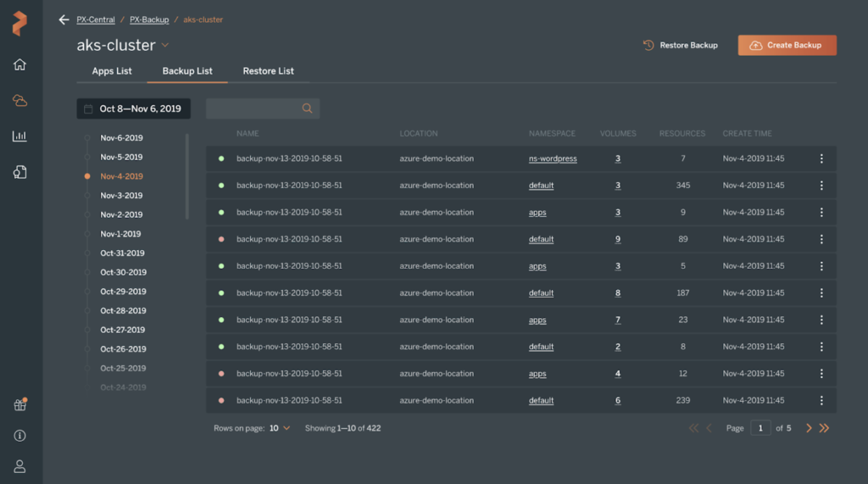Image resolution: width=868 pixels, height=484 pixels.
Task: Open the bar chart monitoring icon
Action: click(x=19, y=136)
